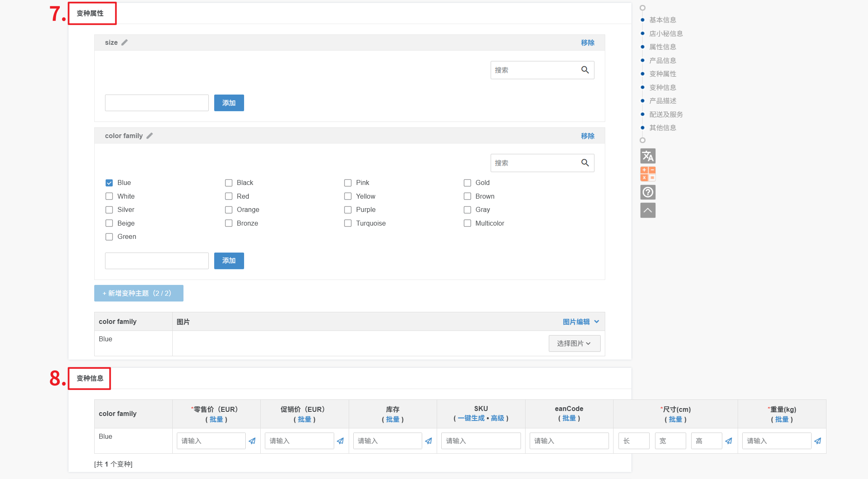Click the apply-to-all icon beside retail price input
Image resolution: width=868 pixels, height=479 pixels.
coord(252,441)
